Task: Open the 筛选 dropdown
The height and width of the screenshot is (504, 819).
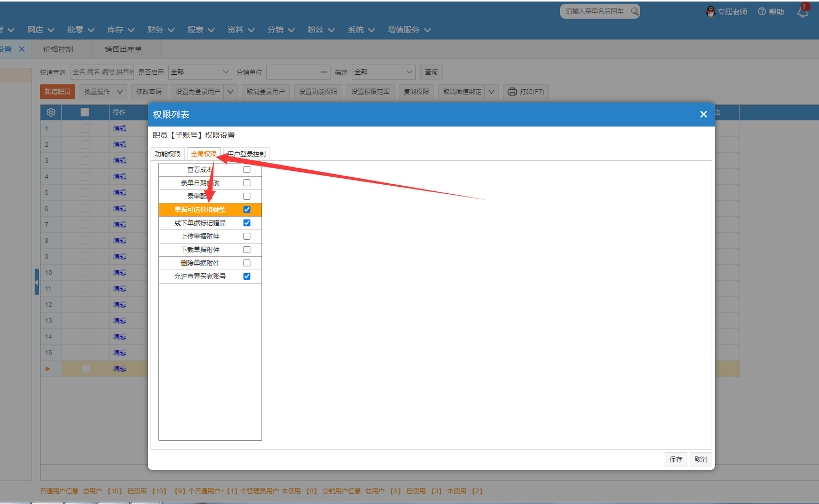Action: point(384,72)
